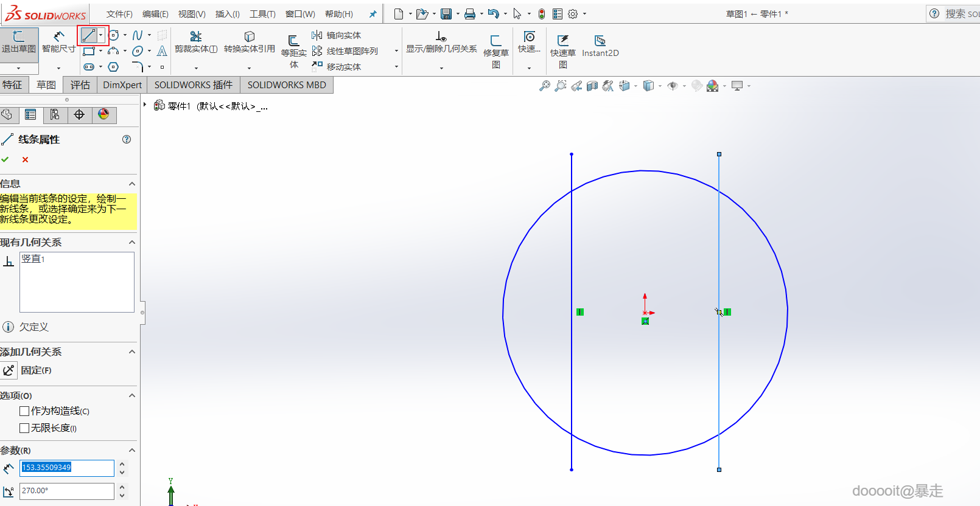Open the Tools menu
Viewport: 980px width, 506px height.
[x=262, y=14]
